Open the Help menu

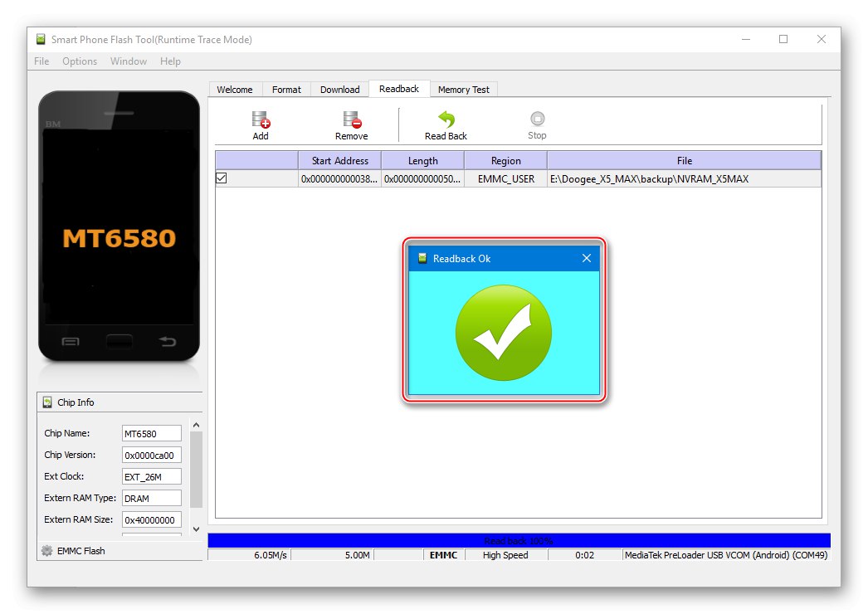click(170, 61)
